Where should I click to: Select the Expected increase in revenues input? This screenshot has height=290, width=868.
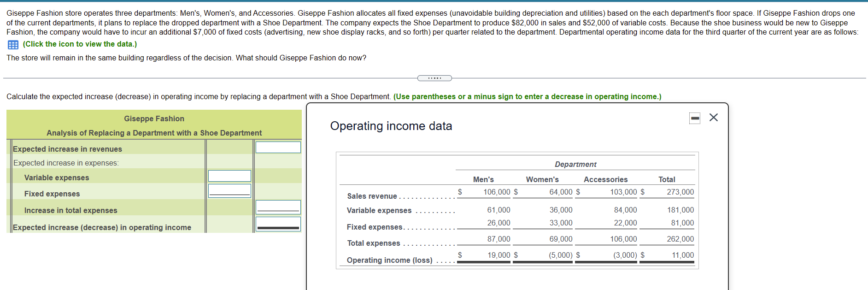tap(278, 148)
